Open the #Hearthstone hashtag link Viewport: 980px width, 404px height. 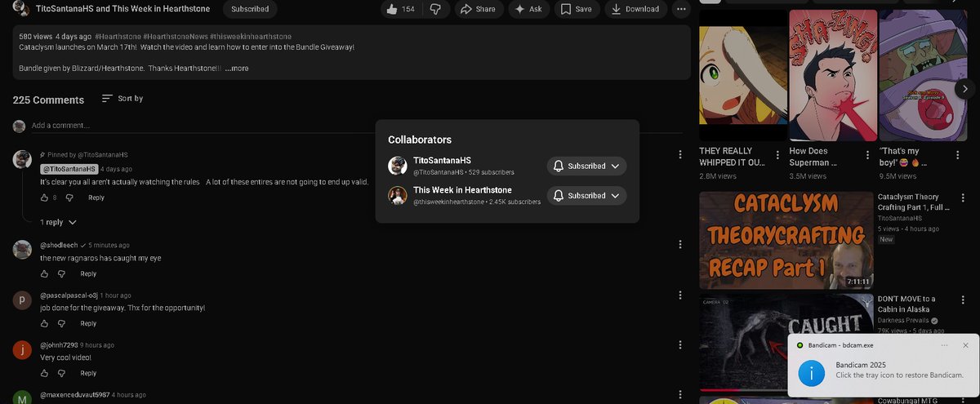117,37
